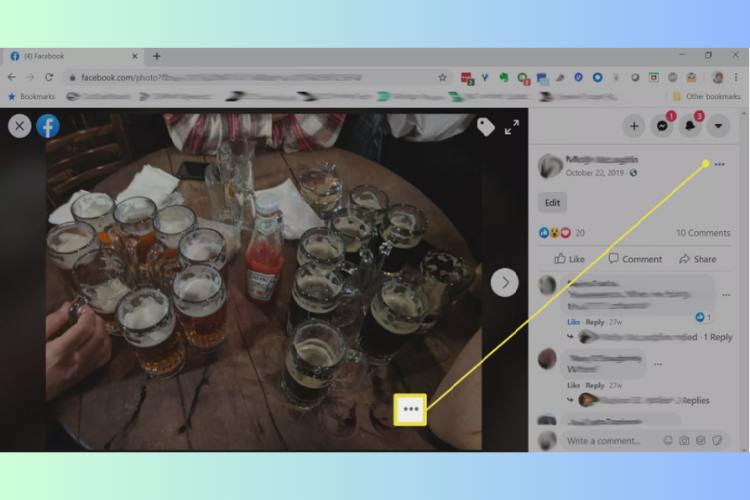Viewport: 750px width, 500px height.
Task: Click the Edit button
Action: point(552,203)
